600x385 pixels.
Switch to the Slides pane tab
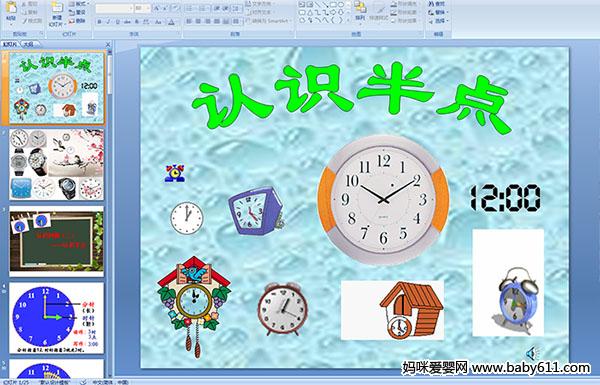click(x=10, y=44)
